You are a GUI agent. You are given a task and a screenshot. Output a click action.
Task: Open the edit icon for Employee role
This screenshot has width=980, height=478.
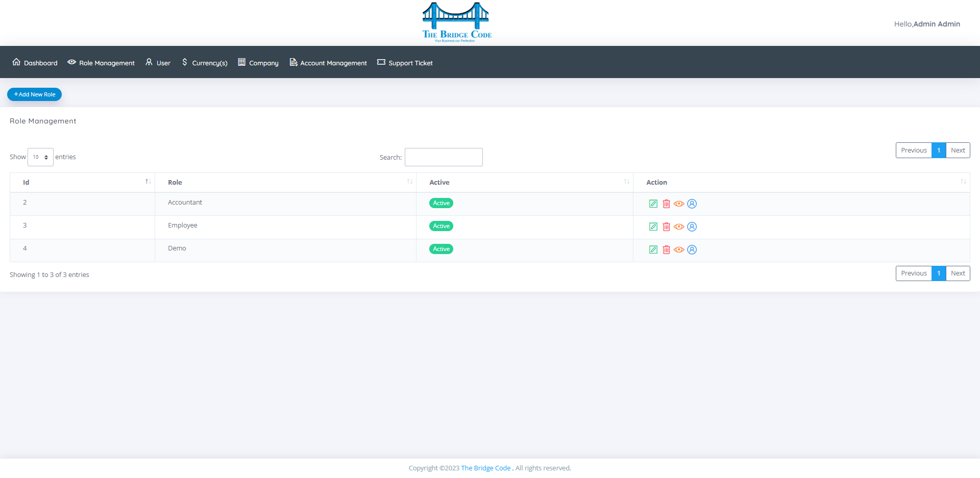pyautogui.click(x=653, y=227)
